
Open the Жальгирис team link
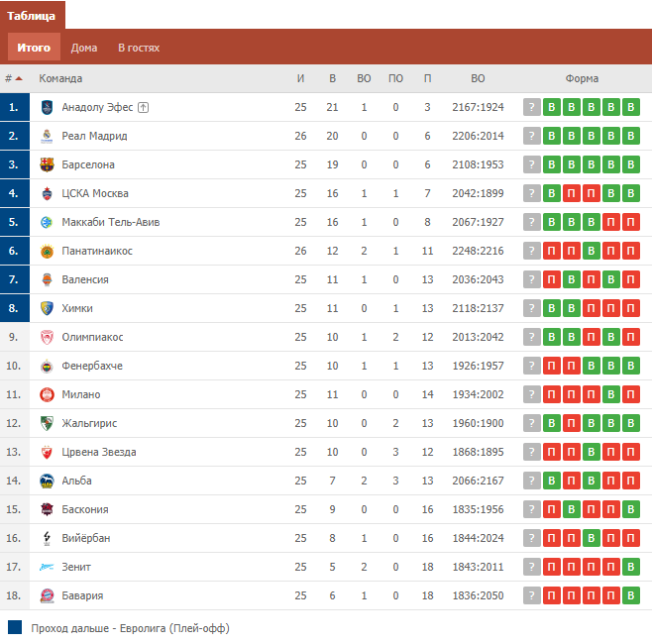[x=89, y=423]
